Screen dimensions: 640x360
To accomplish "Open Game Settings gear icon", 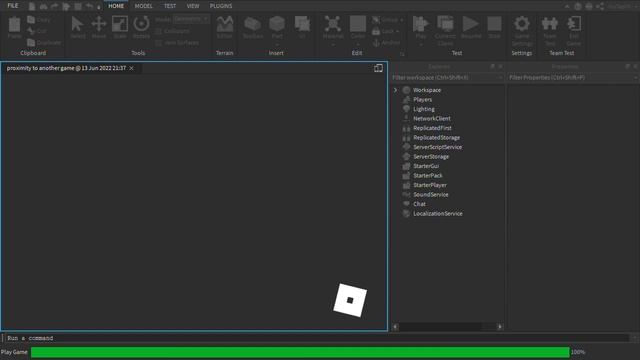I will tap(522, 24).
